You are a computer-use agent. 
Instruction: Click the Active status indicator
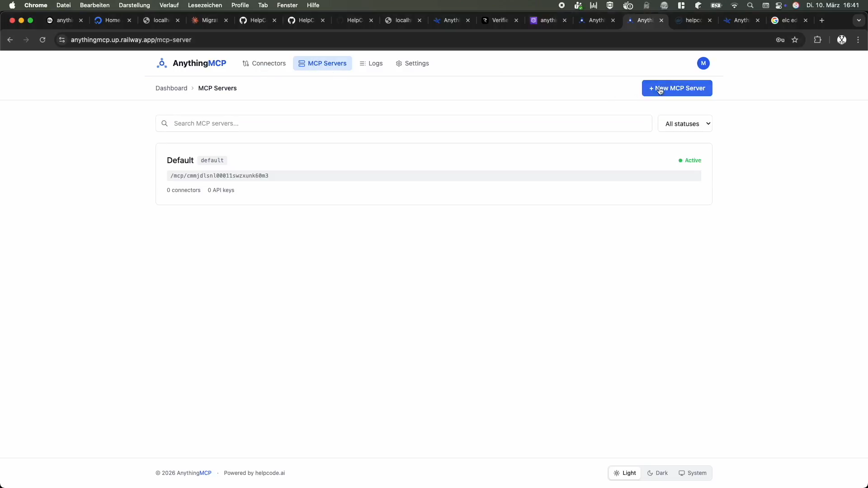point(690,160)
